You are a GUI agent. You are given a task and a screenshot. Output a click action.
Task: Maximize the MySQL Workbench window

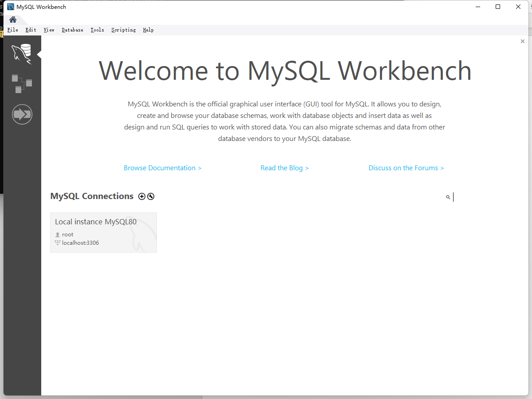coord(498,7)
